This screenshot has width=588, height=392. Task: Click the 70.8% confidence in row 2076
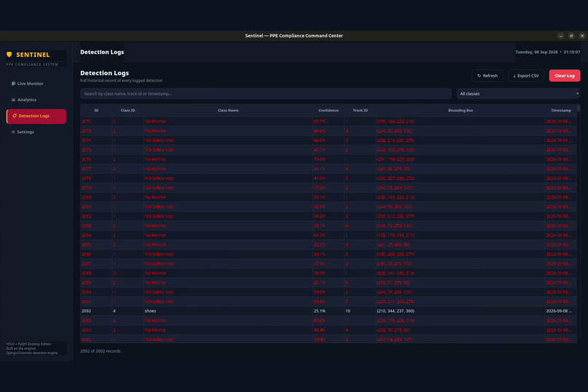pos(328,159)
